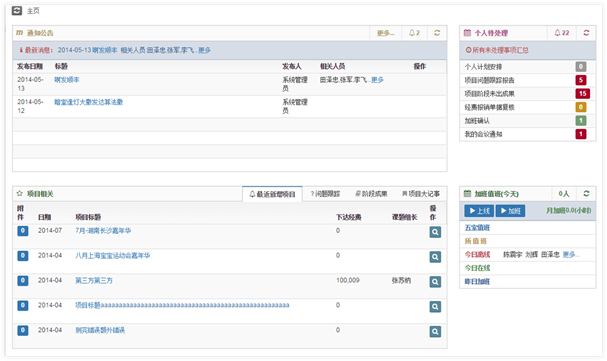
Task: Switch to 项目大记事 tab
Action: click(421, 193)
